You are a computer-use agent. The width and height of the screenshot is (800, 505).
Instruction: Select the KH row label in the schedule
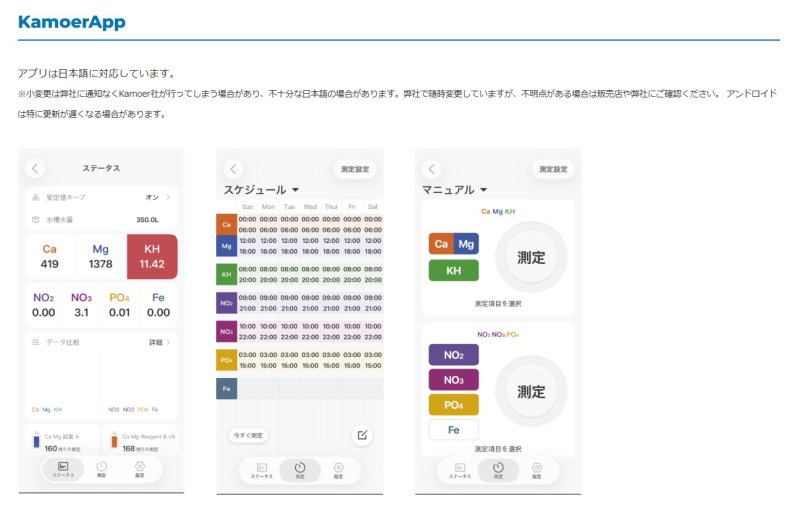tap(227, 274)
